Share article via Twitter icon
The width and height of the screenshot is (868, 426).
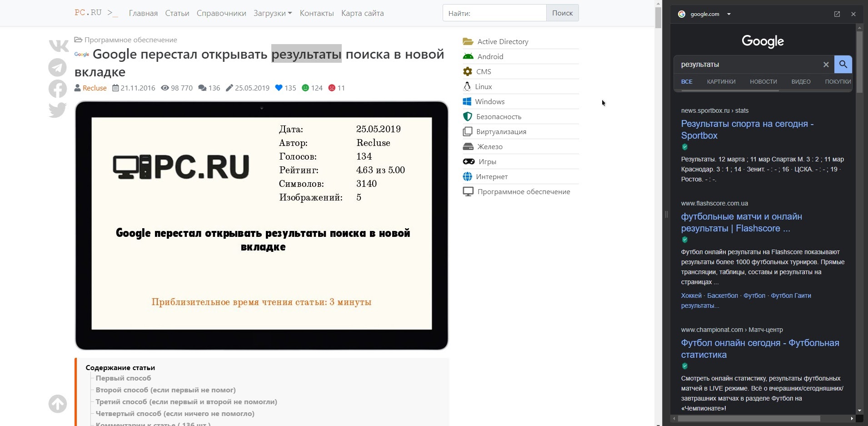coord(58,110)
